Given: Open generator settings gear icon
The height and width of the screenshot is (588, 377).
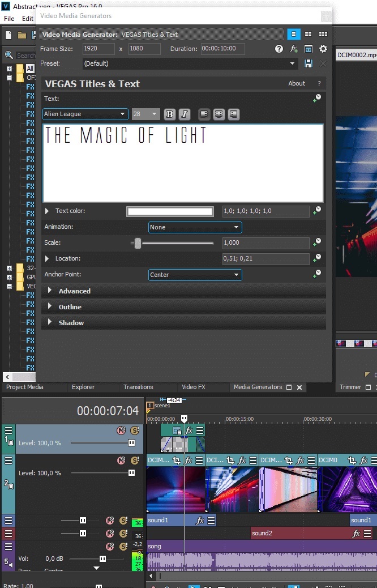Looking at the screenshot, I should tap(323, 49).
